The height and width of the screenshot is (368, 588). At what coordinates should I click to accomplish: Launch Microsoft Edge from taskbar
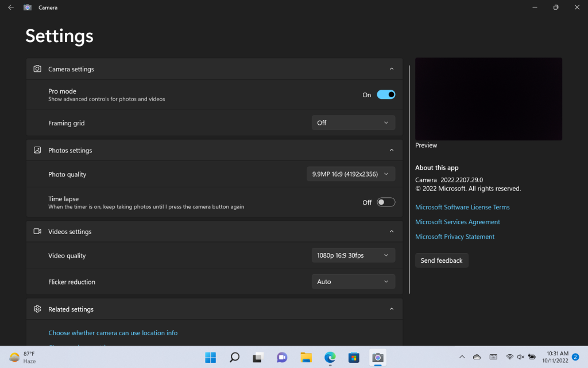(330, 357)
